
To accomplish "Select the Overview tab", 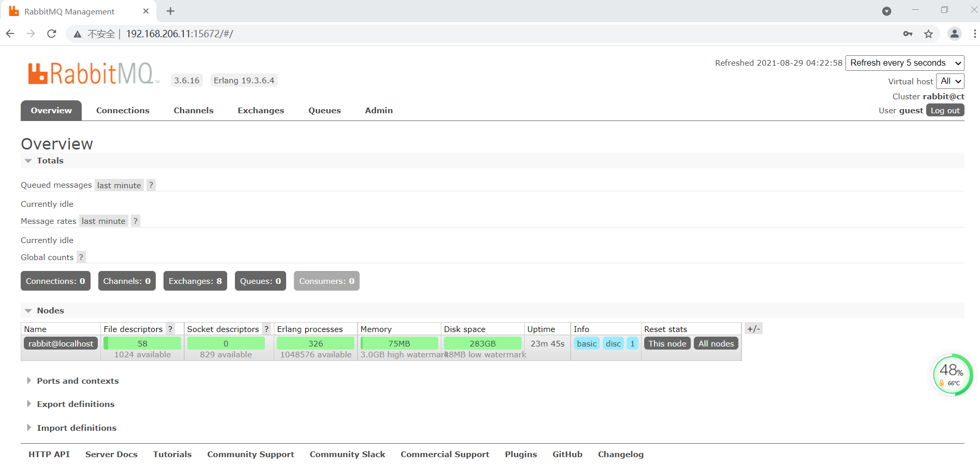I will tap(51, 111).
